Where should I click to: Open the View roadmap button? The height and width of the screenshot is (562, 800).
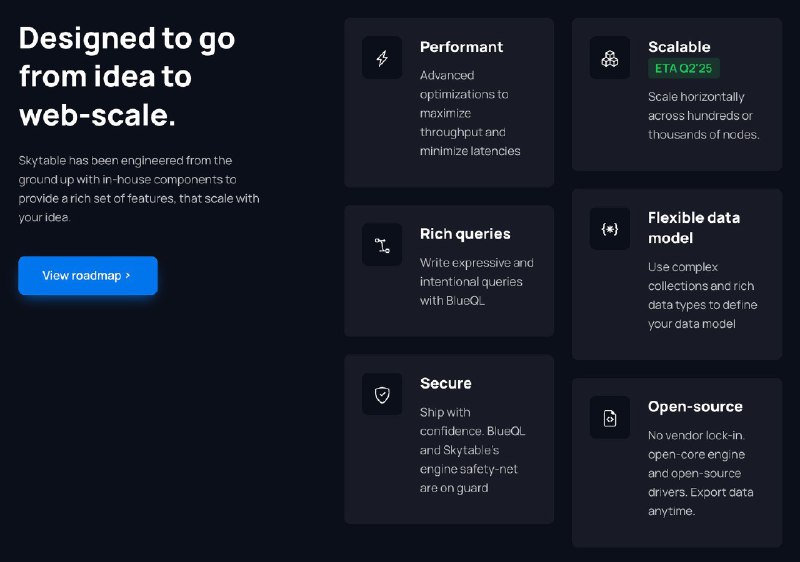pos(88,275)
